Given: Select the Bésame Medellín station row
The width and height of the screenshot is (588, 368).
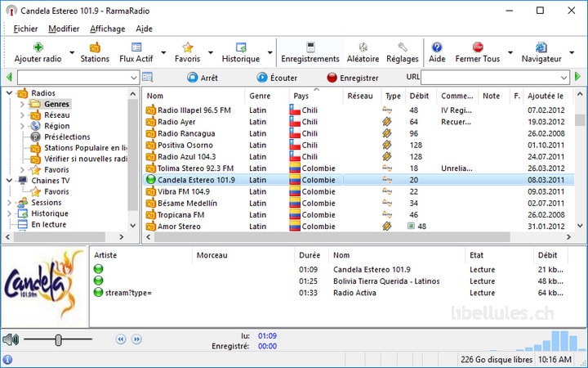Looking at the screenshot, I should click(x=359, y=203).
